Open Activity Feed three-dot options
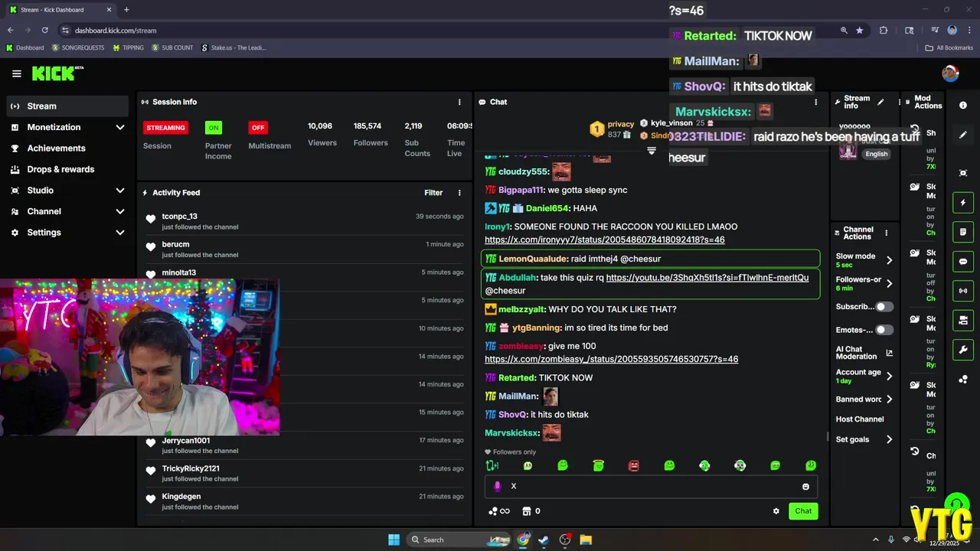The height and width of the screenshot is (551, 980). tap(459, 193)
